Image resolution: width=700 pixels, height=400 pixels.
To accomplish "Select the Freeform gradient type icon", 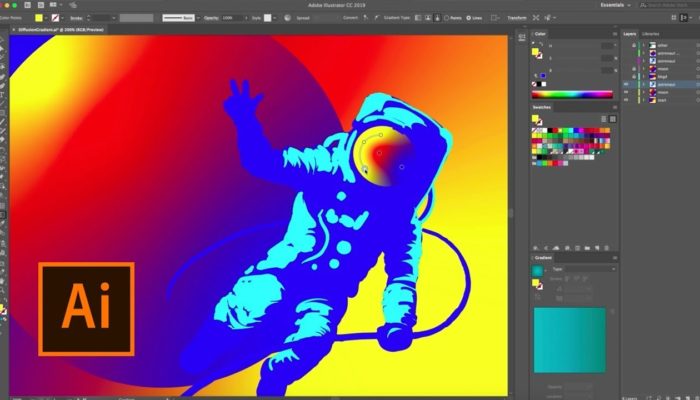I will 437,18.
